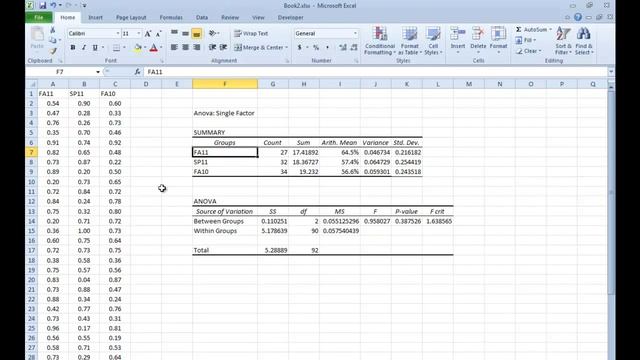Viewport: 640px width, 360px height.
Task: Apply the yellow fill color bucket
Action: [138, 48]
